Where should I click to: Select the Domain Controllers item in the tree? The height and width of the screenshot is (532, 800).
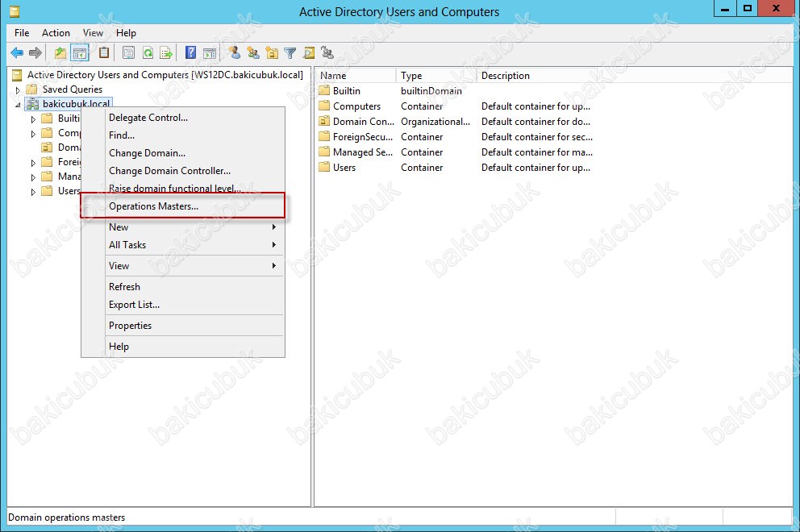(69, 148)
